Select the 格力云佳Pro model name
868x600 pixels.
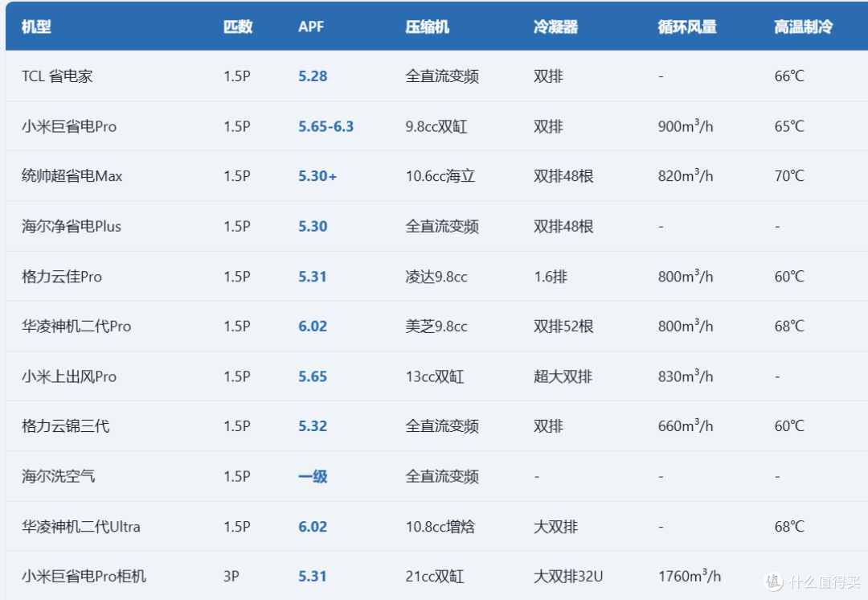click(x=62, y=277)
